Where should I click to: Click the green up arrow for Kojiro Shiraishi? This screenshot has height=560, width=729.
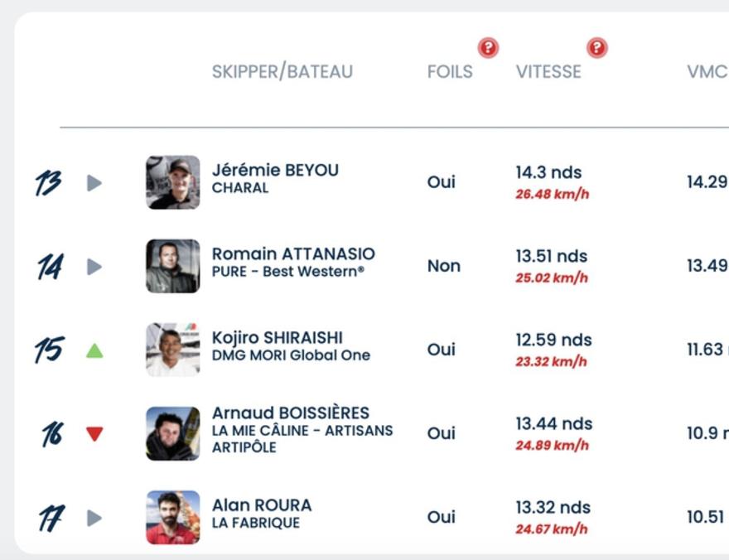[94, 350]
